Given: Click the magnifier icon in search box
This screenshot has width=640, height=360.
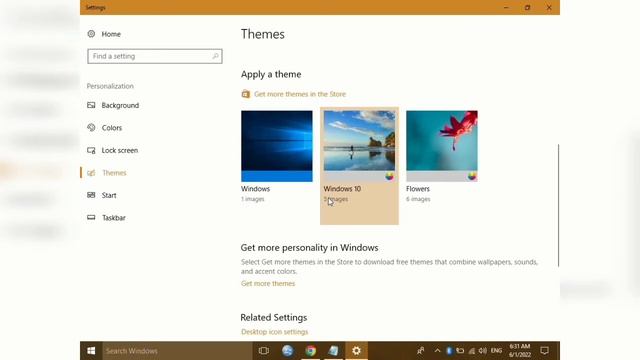Looking at the screenshot, I should coord(215,56).
